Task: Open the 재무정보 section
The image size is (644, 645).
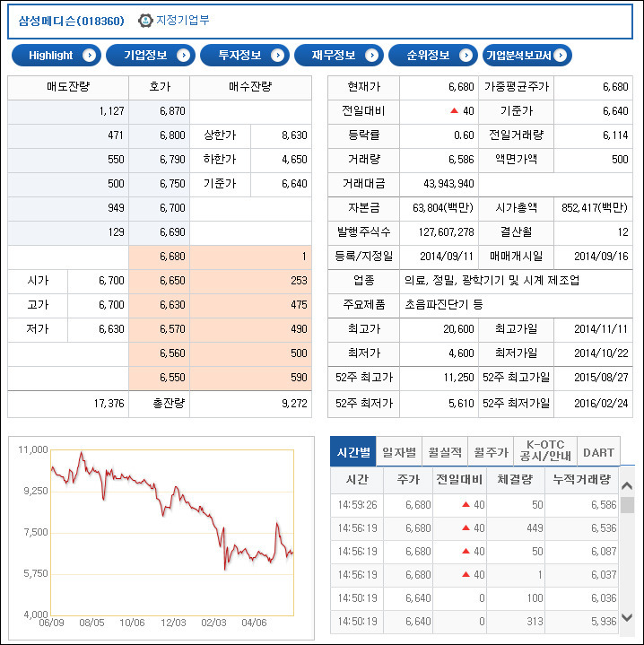Action: tap(339, 55)
